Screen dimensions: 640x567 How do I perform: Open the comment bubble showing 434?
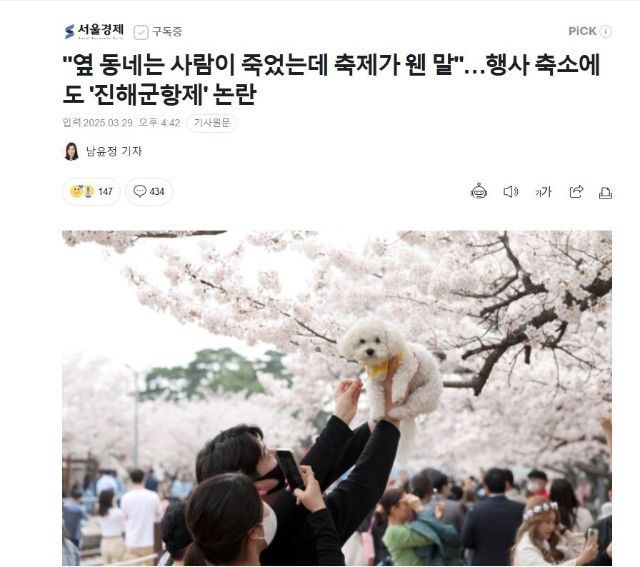coord(149,191)
